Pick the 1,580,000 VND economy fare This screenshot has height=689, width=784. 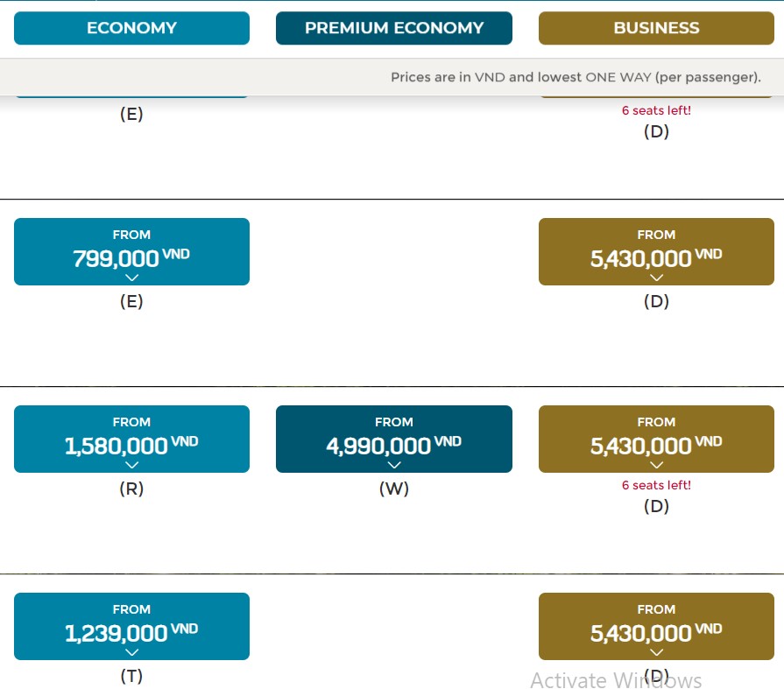tap(131, 439)
